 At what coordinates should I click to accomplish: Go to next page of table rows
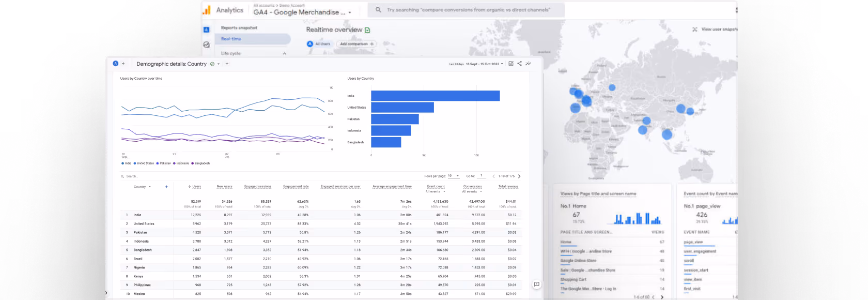[519, 176]
